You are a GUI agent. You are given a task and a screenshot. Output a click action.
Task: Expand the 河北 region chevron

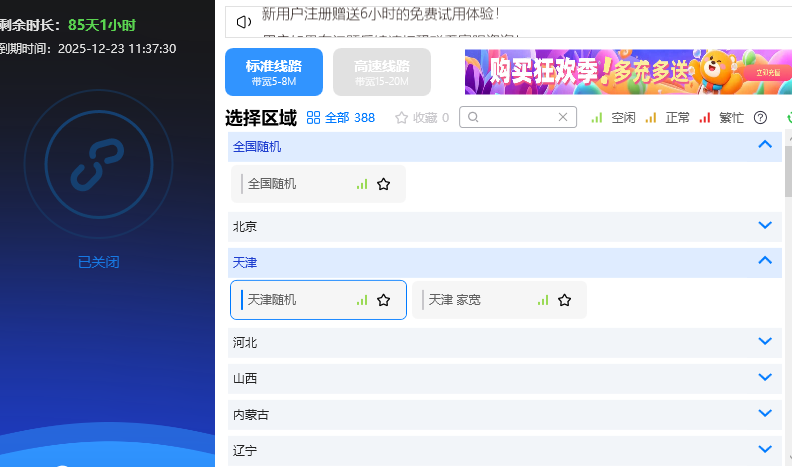coord(765,342)
